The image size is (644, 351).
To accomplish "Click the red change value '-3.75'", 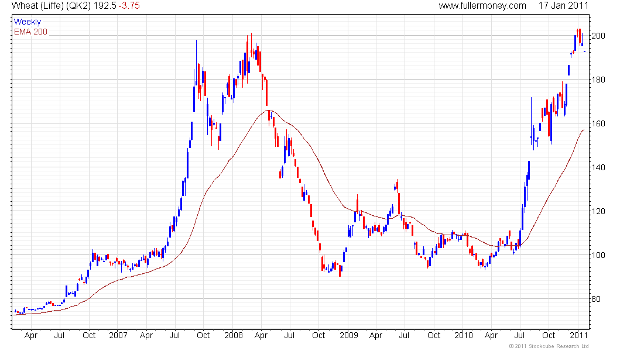I will [x=129, y=6].
